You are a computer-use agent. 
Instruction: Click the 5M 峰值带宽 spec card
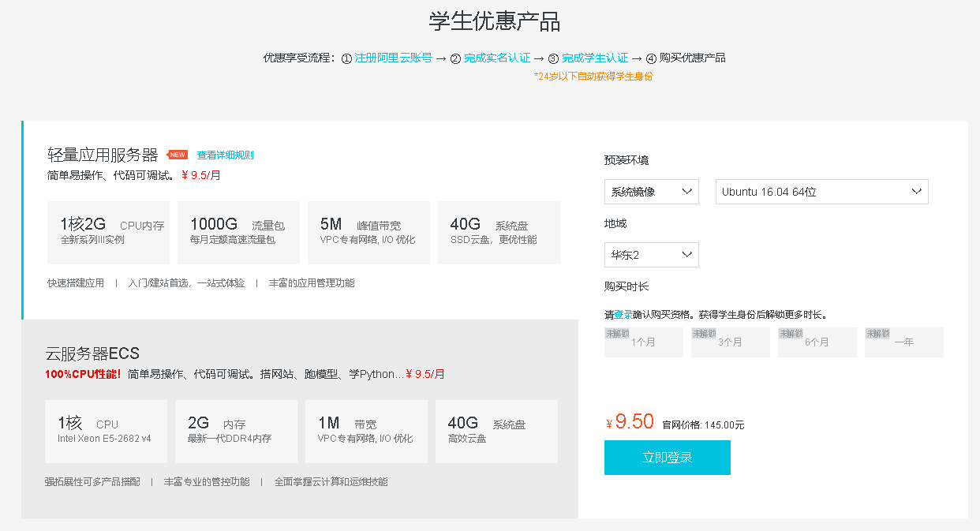pos(368,232)
